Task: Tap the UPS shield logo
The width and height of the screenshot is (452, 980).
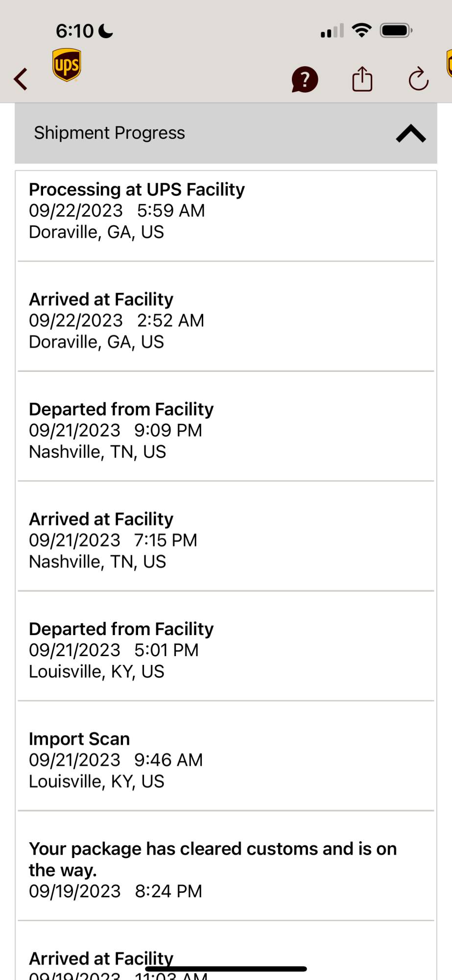Action: pos(67,65)
